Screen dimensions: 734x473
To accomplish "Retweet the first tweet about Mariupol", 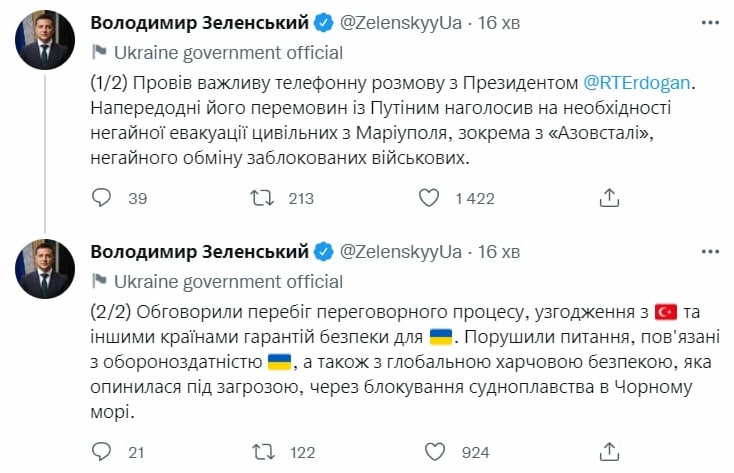I will [261, 198].
